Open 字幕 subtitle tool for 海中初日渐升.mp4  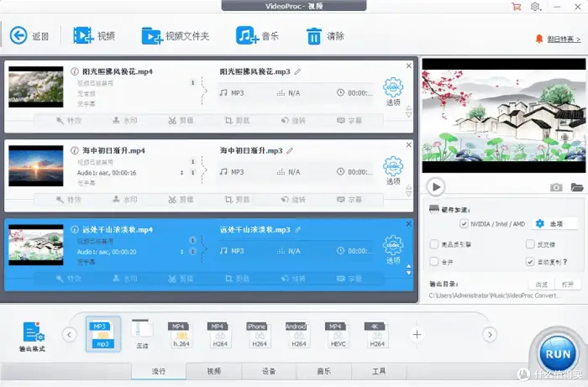click(x=349, y=200)
